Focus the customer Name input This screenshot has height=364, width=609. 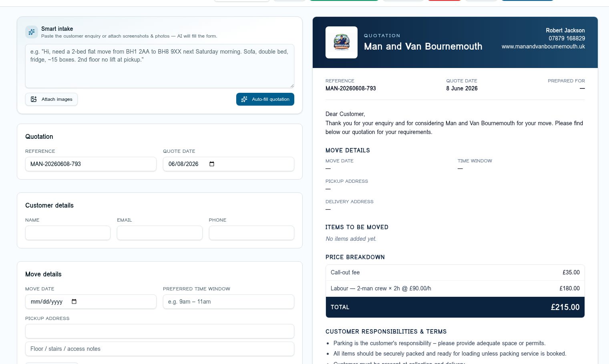tap(68, 233)
